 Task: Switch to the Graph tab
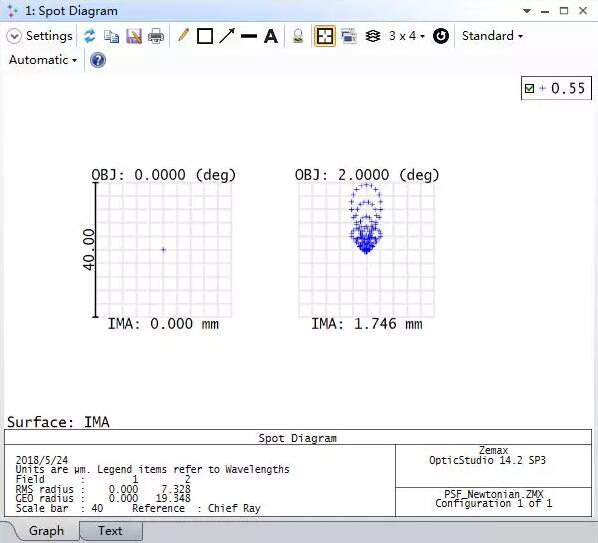(x=46, y=531)
